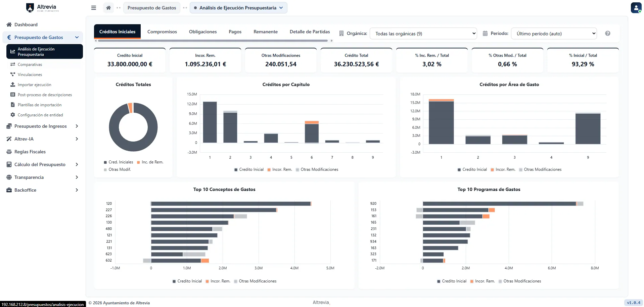Click the Vinculaciones diagram icon
Image resolution: width=644 pixels, height=307 pixels.
pos(13,74)
